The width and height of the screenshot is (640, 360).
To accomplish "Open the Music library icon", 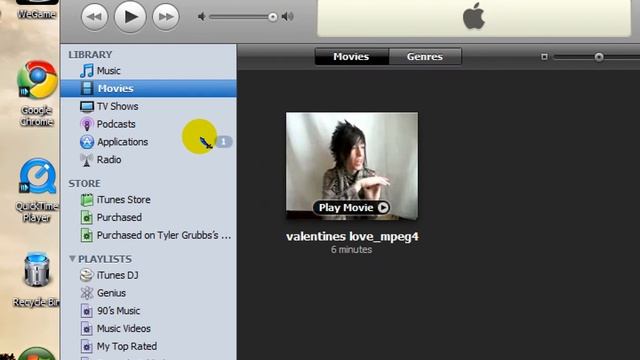I will (x=87, y=71).
